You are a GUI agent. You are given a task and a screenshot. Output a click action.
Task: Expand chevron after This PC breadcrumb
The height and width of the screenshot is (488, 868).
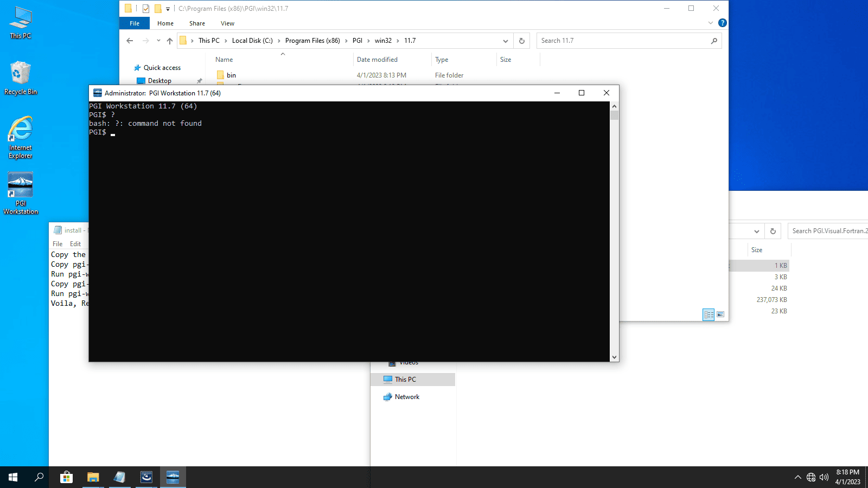click(x=226, y=41)
